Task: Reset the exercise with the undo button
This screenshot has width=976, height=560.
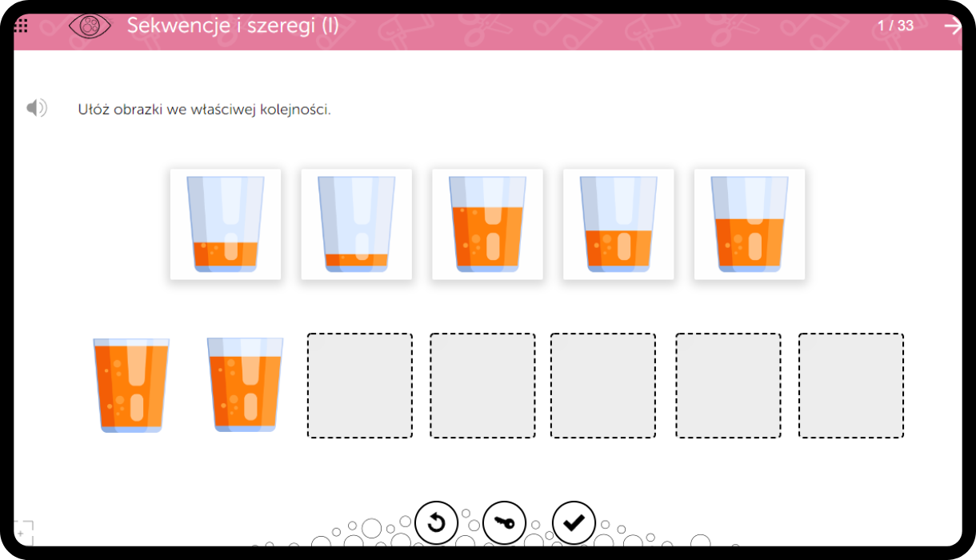Action: [436, 523]
